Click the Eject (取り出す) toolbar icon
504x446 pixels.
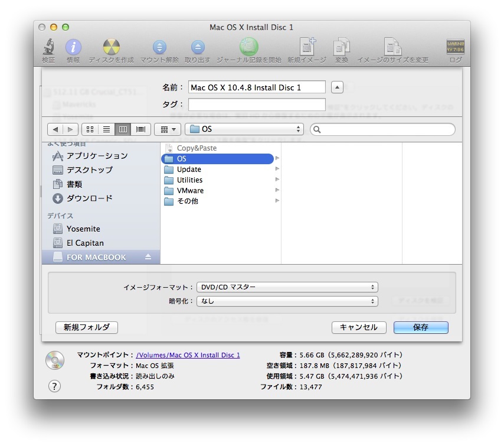[198, 47]
